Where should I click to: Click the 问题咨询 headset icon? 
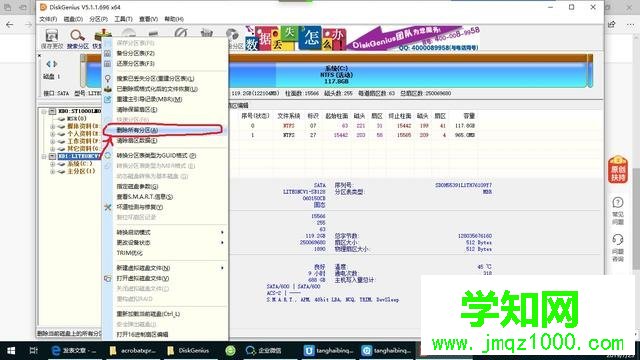618,240
